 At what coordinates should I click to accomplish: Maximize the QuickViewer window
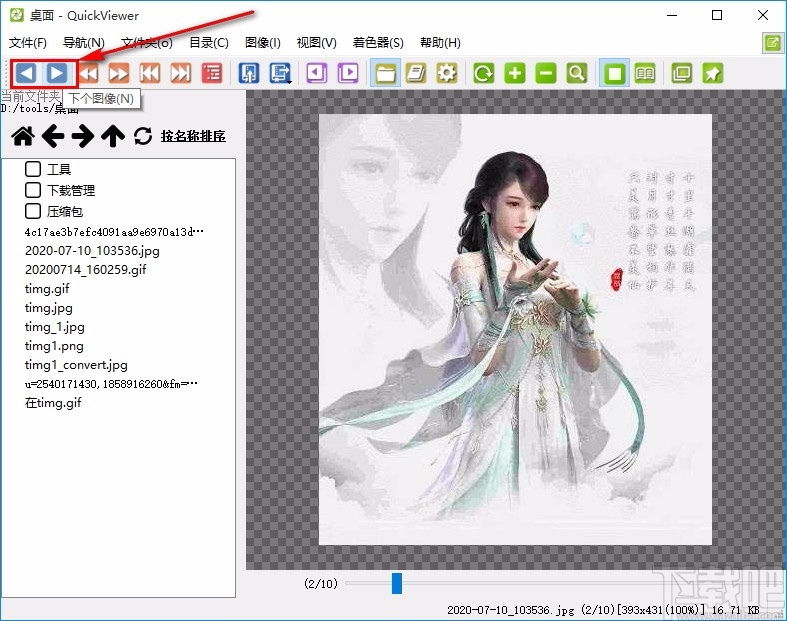[x=717, y=15]
